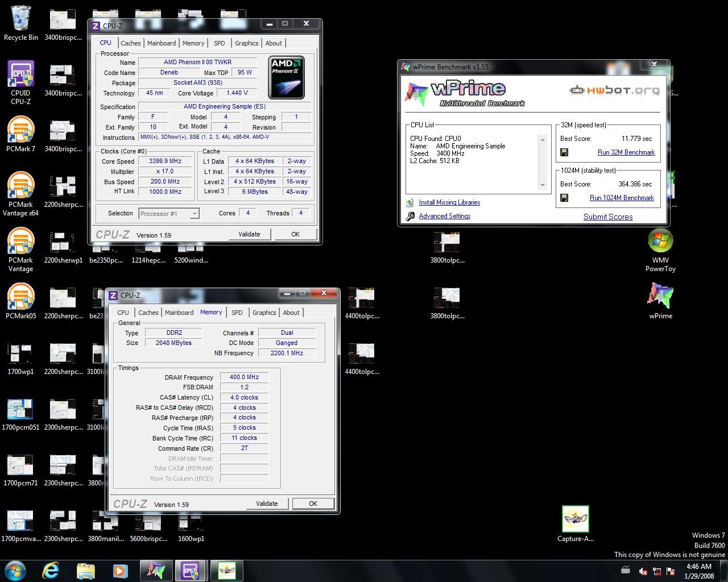Open PCMark05 desktop shortcut
This screenshot has height=582, width=728.
click(x=20, y=301)
